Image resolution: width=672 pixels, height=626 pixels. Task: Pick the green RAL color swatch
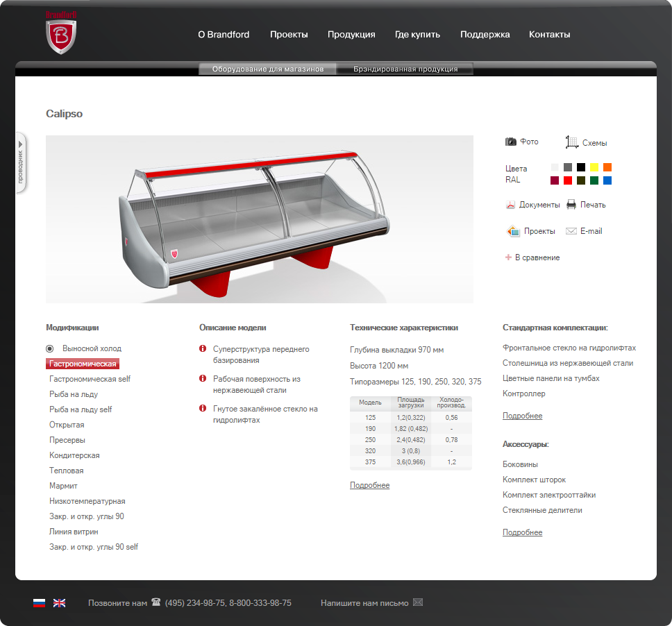coord(594,180)
